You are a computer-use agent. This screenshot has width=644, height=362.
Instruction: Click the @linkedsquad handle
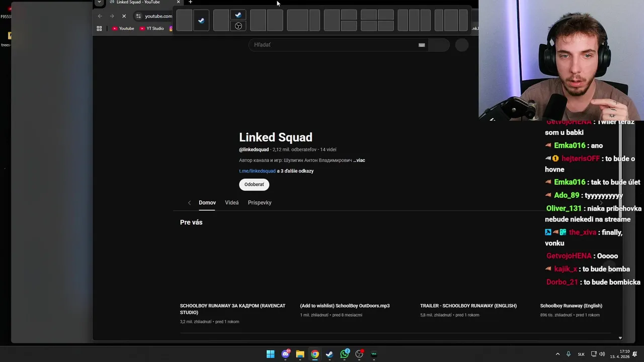tap(254, 149)
